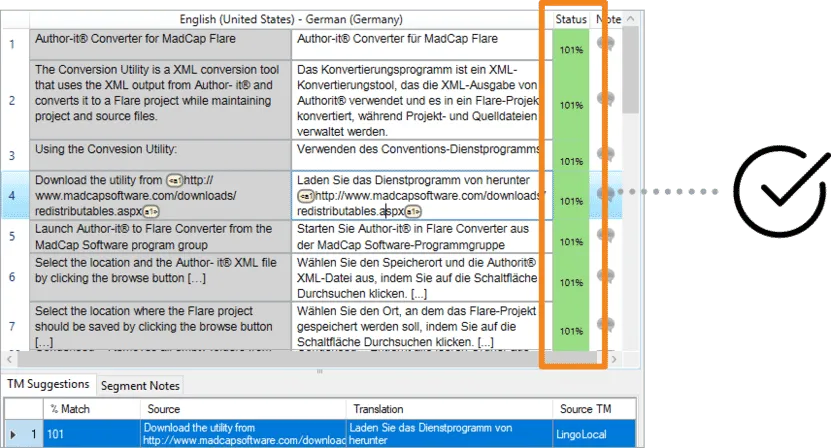
Task: Click source text 'Select the location and the Author- it® XML file'
Action: [x=156, y=263]
